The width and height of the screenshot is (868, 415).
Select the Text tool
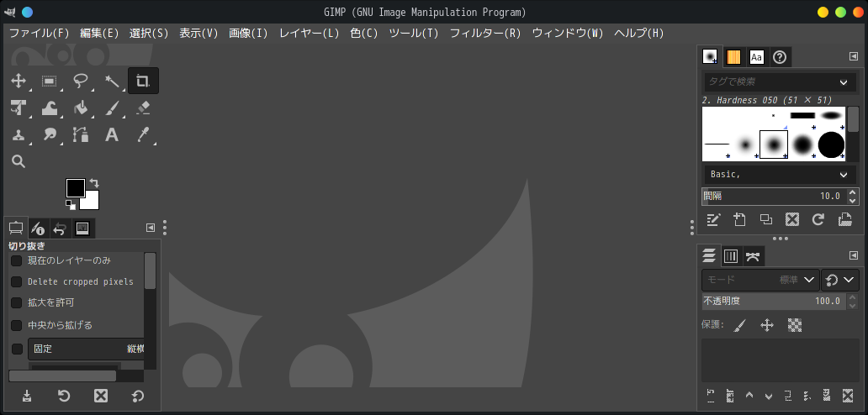113,134
